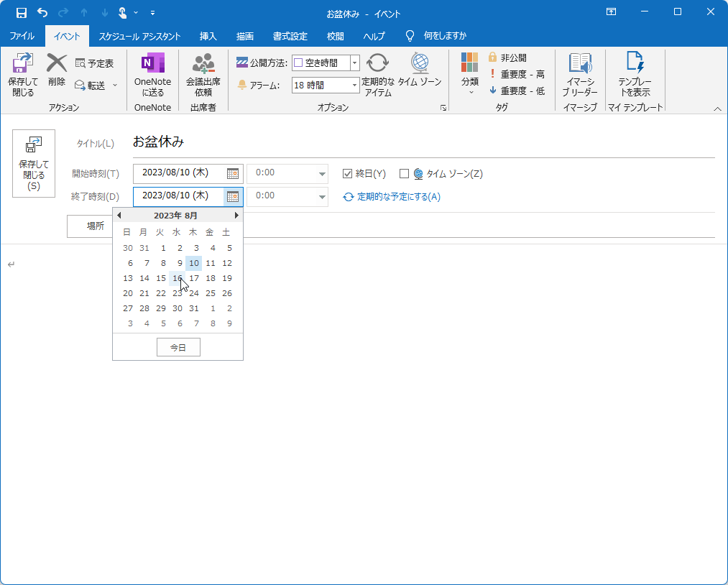This screenshot has width=728, height=585.
Task: Click テンプレートを表示
Action: (635, 74)
